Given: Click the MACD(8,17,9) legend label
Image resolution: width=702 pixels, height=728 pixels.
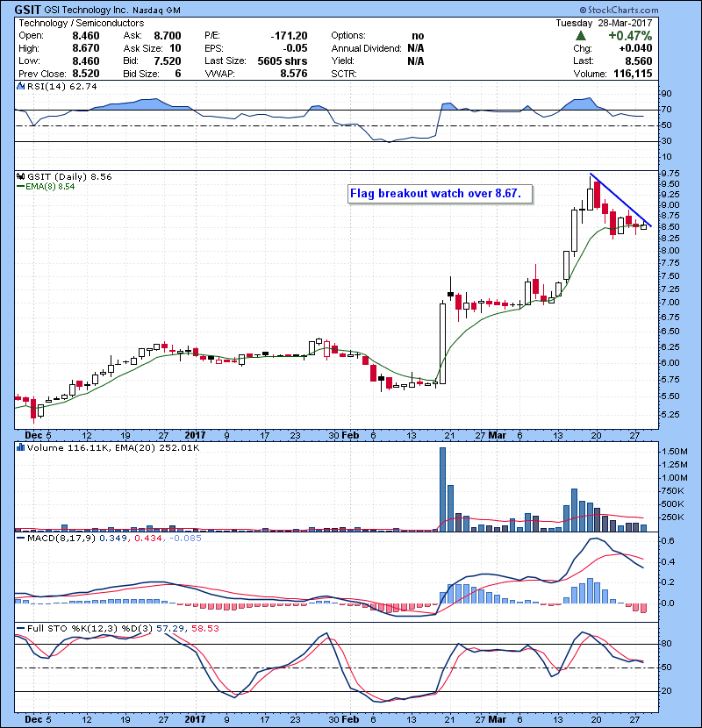Looking at the screenshot, I should (61, 539).
